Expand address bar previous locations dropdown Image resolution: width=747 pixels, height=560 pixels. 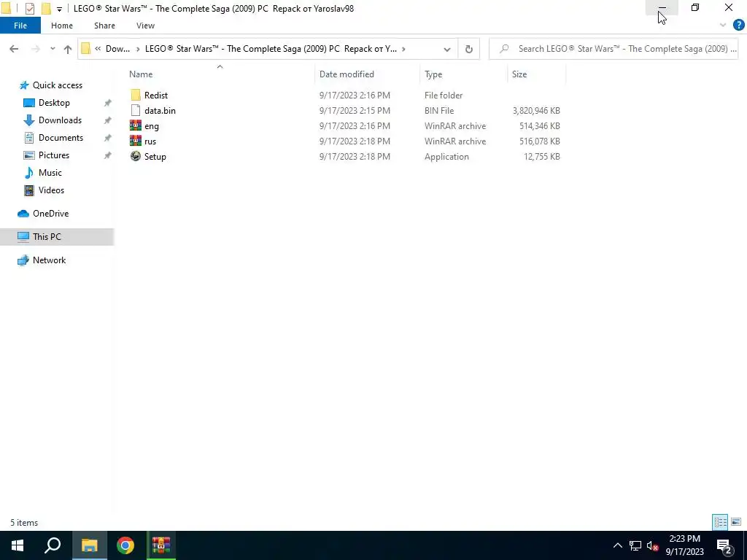click(x=447, y=49)
